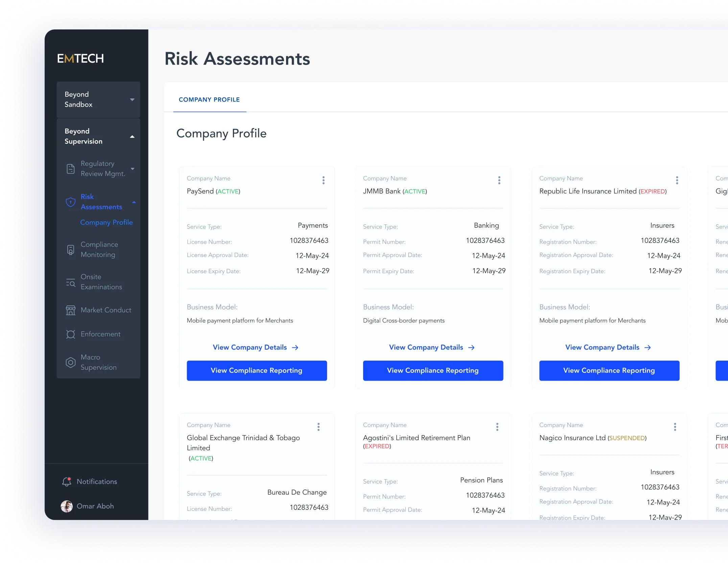Open the Market Conduct storefront icon

click(x=71, y=310)
